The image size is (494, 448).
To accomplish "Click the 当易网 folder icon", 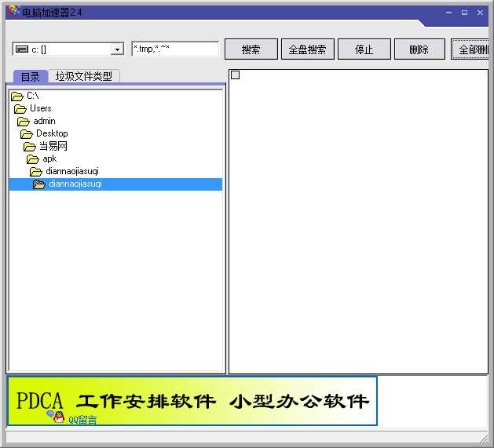I will [30, 147].
